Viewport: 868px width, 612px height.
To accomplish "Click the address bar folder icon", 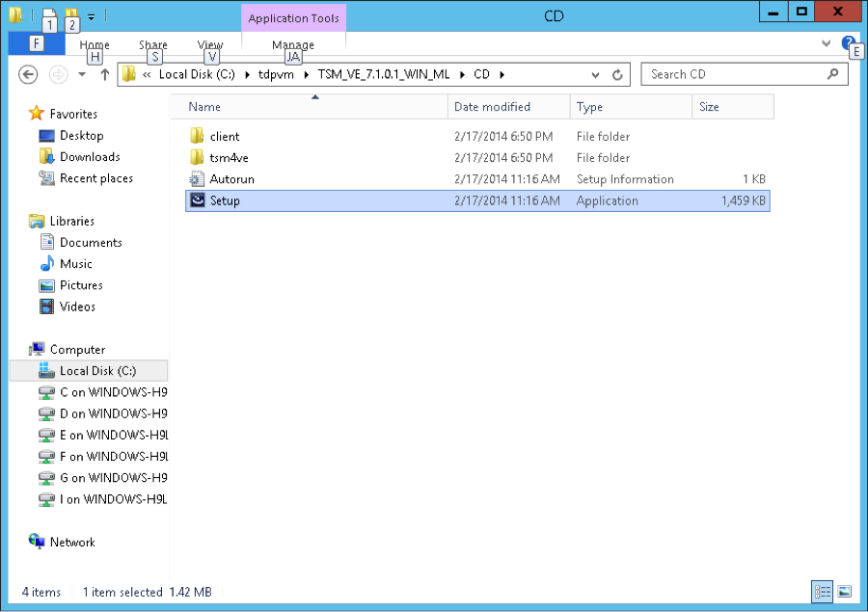I will tap(129, 74).
